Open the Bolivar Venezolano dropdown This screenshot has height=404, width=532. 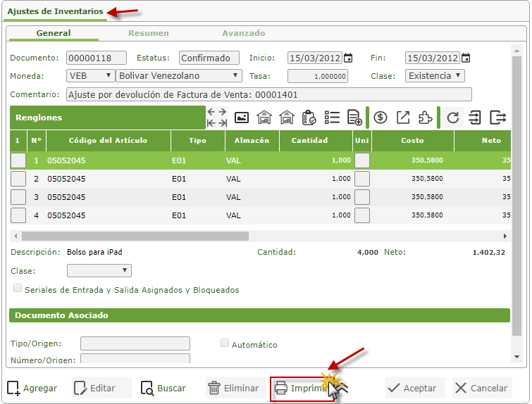[179, 75]
